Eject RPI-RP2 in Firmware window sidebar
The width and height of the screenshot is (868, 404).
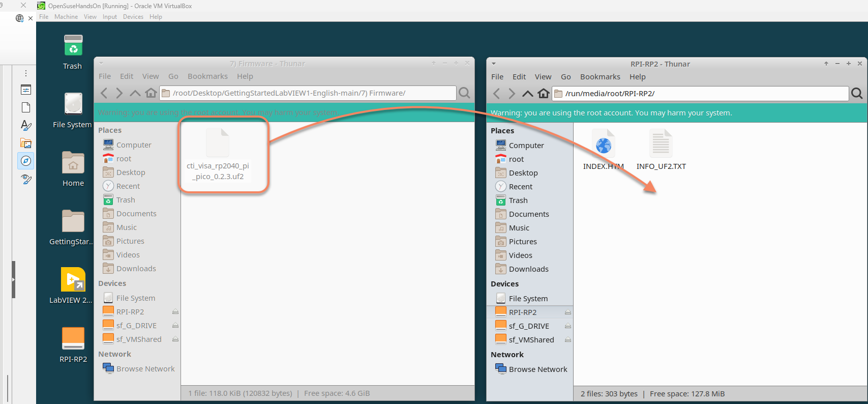pyautogui.click(x=175, y=312)
